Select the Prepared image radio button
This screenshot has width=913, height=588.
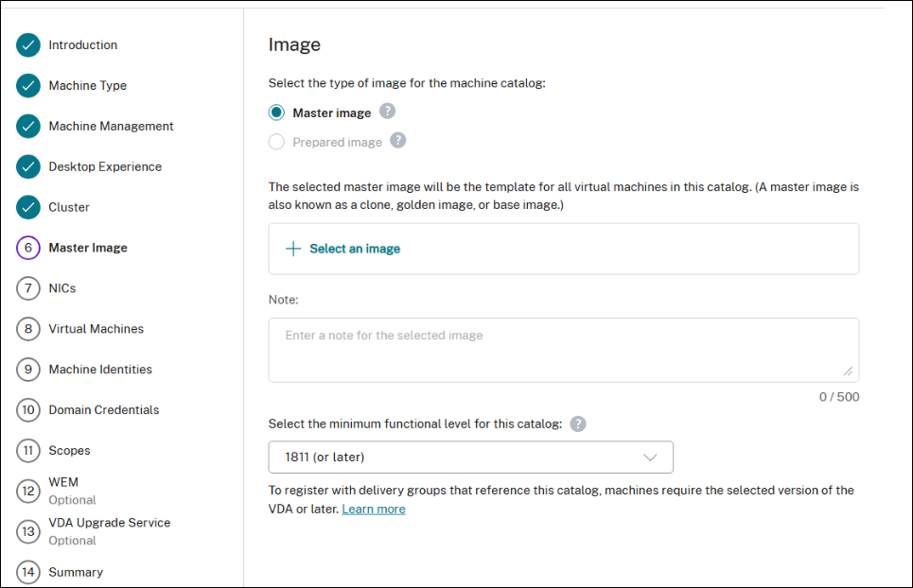pos(276,142)
